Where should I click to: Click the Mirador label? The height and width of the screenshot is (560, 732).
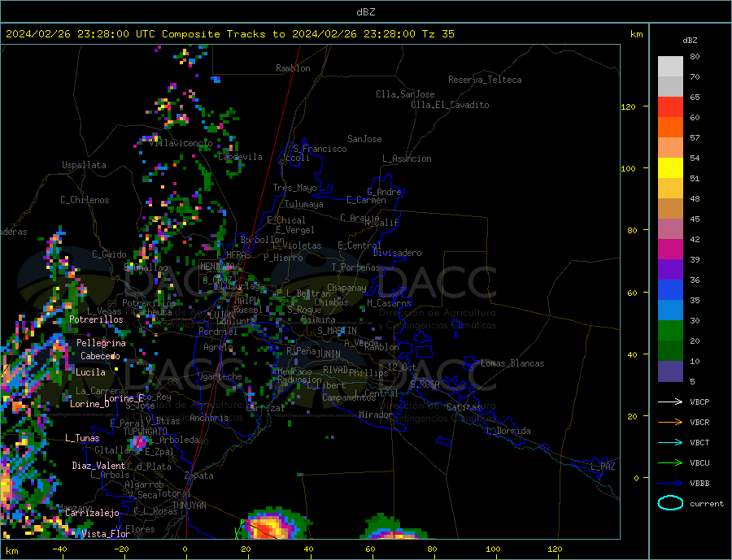click(x=375, y=415)
